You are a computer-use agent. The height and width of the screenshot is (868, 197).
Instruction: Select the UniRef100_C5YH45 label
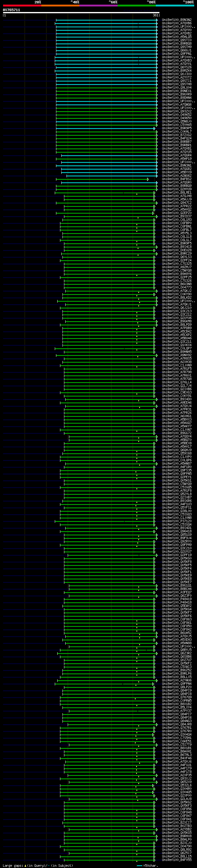pyautogui.click(x=177, y=125)
